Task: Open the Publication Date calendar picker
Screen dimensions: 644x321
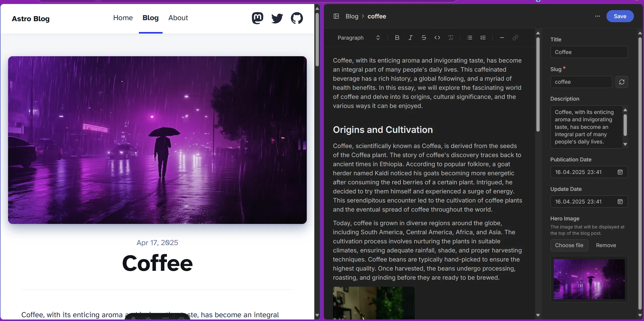Action: [x=620, y=172]
